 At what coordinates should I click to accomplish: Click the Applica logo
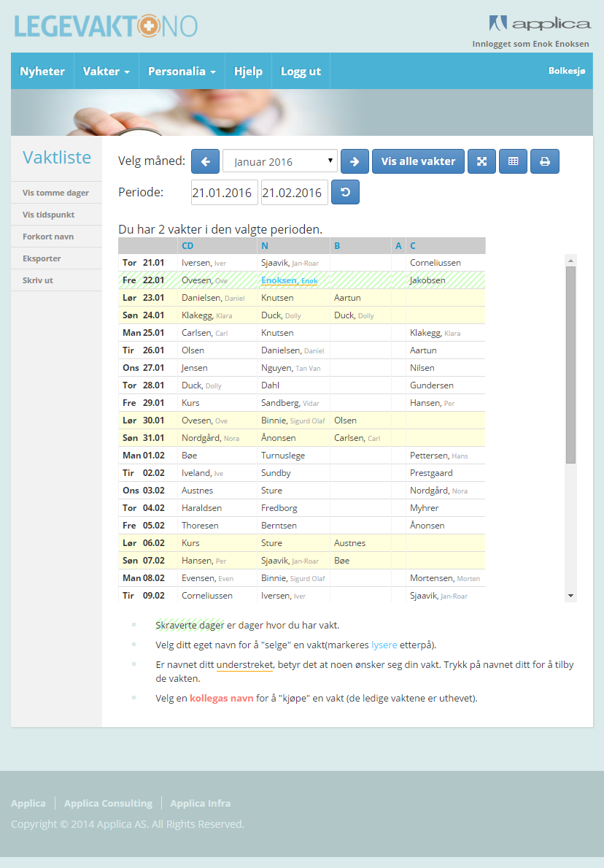click(539, 23)
